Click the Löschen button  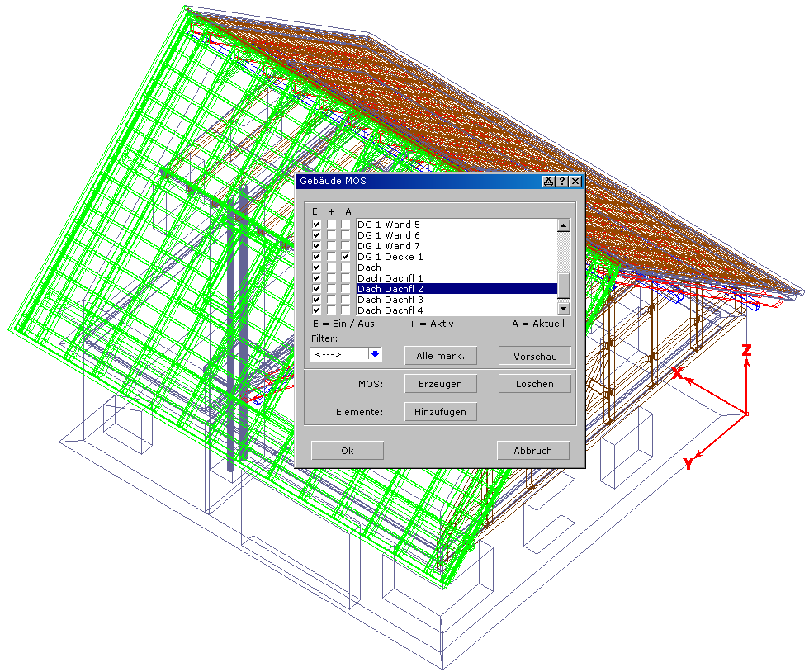(x=534, y=384)
